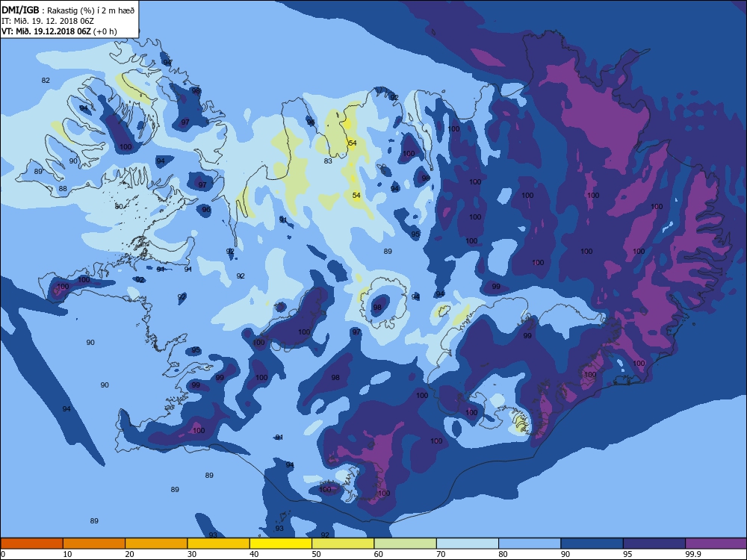The width and height of the screenshot is (747, 560).
Task: Click the indigo 95–99.9 legend swatch
Action: 654,544
